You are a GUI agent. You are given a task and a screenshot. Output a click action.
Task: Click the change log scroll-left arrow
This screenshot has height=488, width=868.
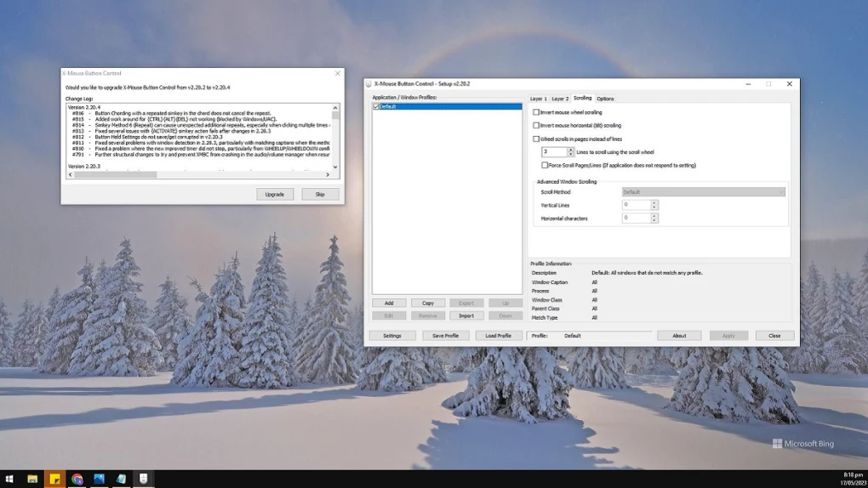pyautogui.click(x=71, y=175)
